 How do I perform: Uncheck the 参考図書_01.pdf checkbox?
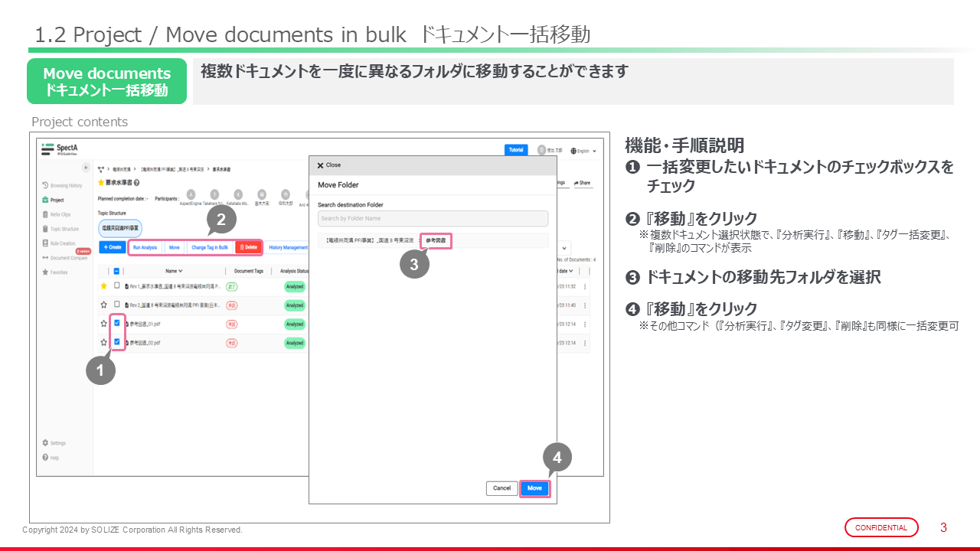tap(116, 324)
